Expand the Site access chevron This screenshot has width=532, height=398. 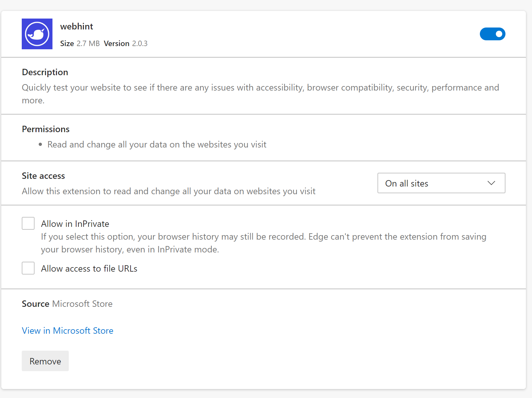click(491, 183)
